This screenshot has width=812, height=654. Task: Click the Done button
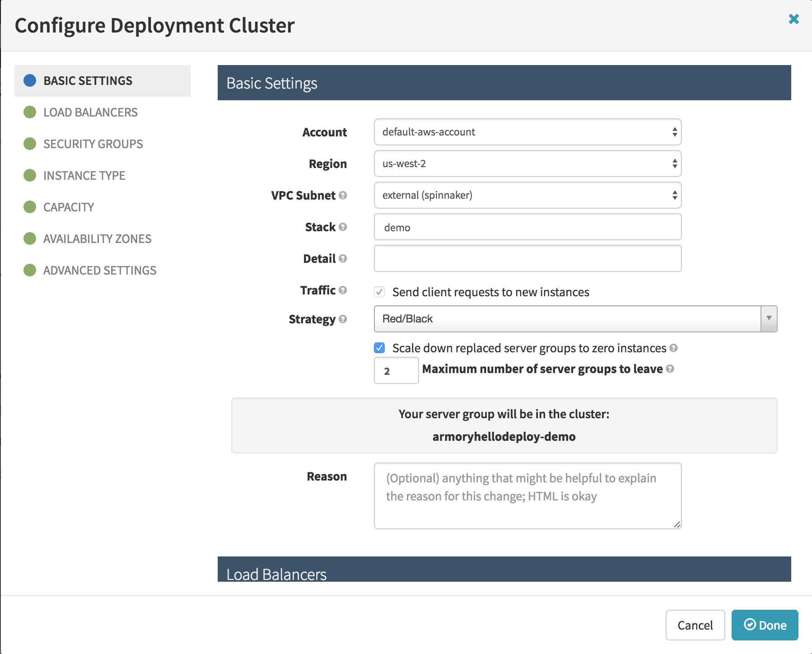point(765,625)
